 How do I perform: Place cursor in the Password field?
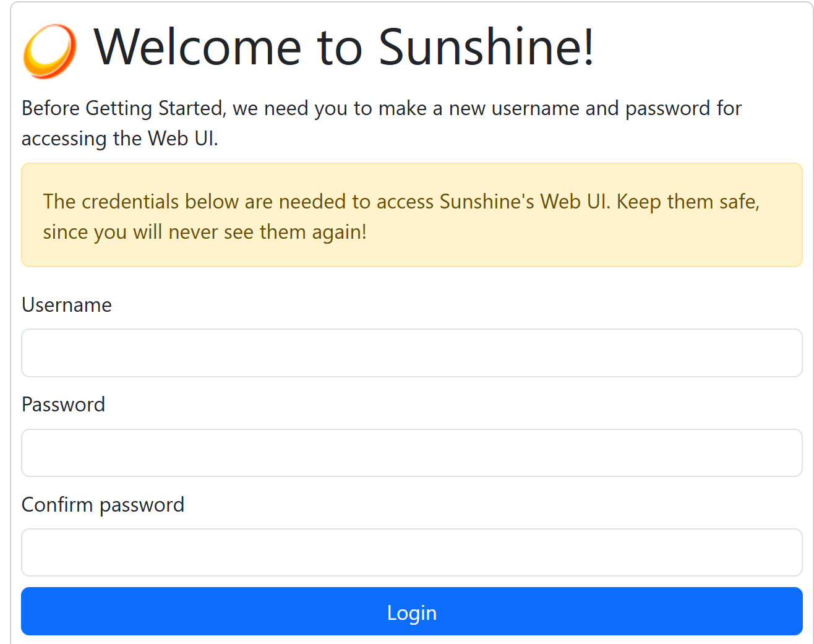point(412,452)
